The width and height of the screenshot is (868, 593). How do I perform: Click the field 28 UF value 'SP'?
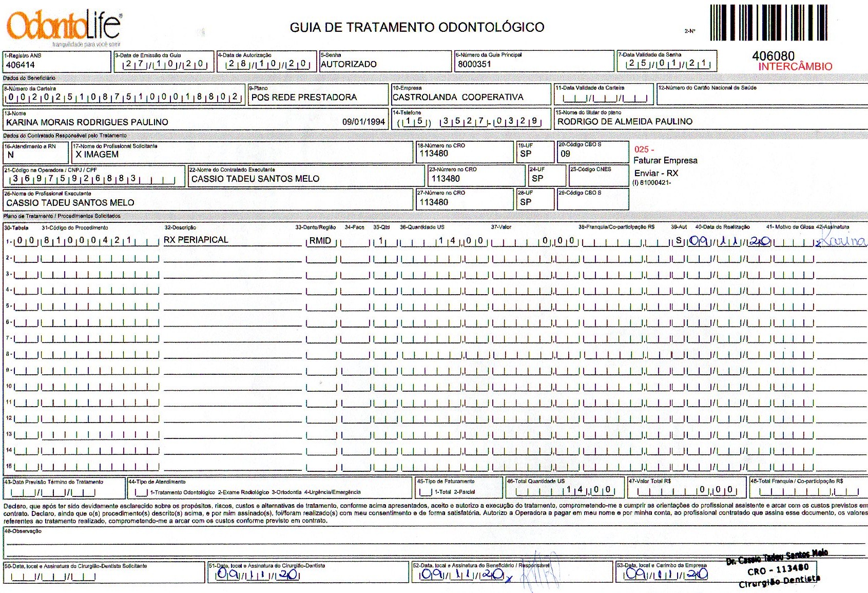coord(526,202)
